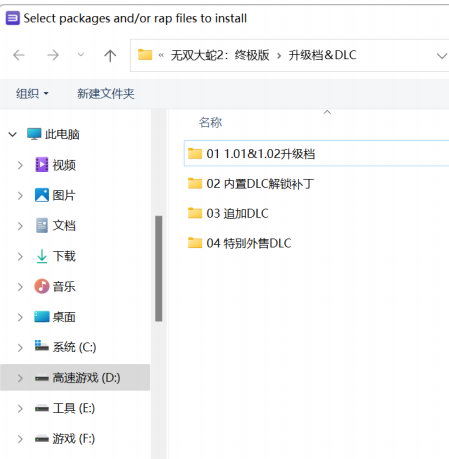Expand the 视频 tree node
449x459 pixels.
[20, 165]
